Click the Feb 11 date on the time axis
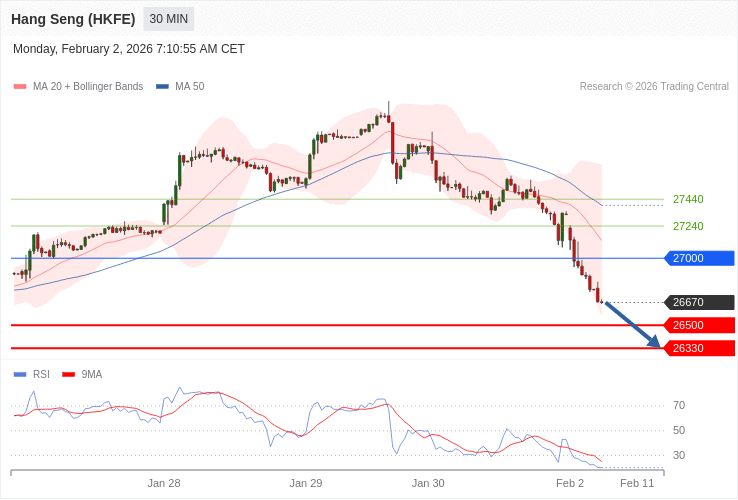Viewport: 738px width, 500px height. click(637, 483)
